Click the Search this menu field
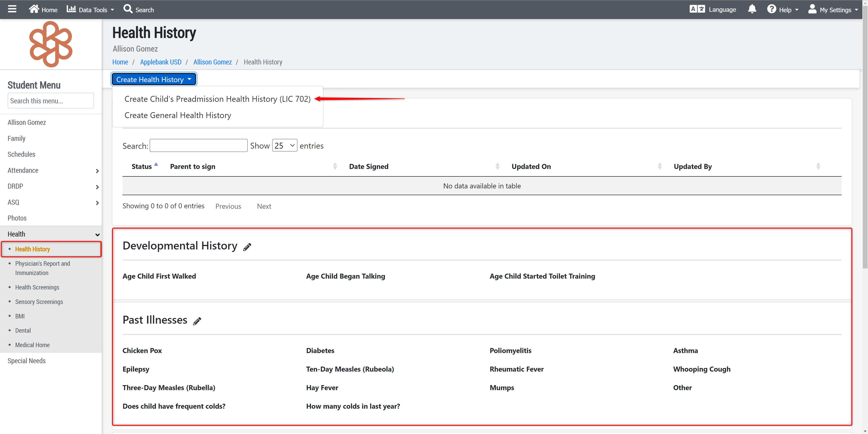The height and width of the screenshot is (434, 868). tap(51, 101)
